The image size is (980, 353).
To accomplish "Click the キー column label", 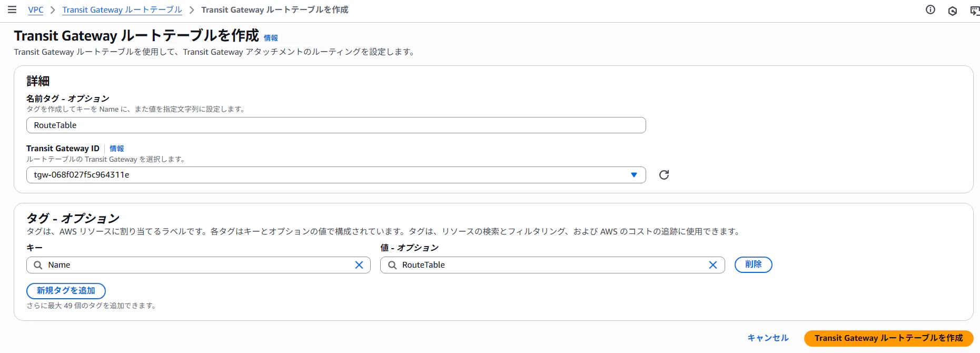I will [x=35, y=248].
